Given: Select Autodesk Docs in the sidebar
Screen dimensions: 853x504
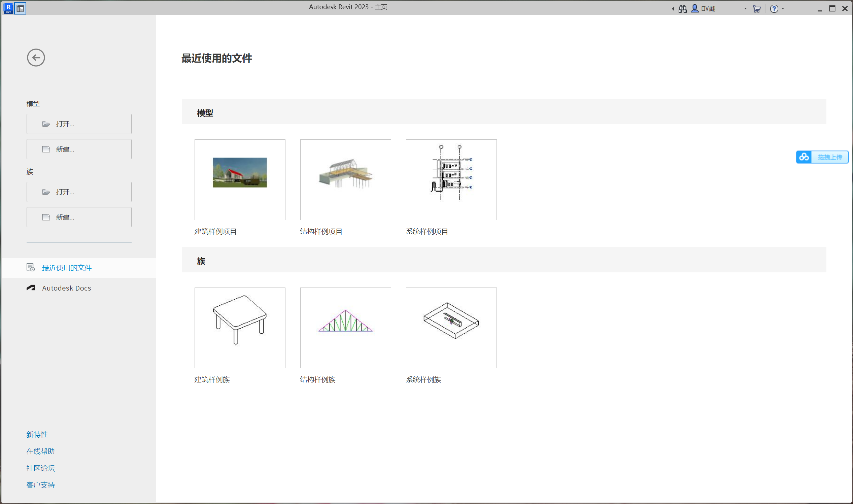Looking at the screenshot, I should pos(67,288).
